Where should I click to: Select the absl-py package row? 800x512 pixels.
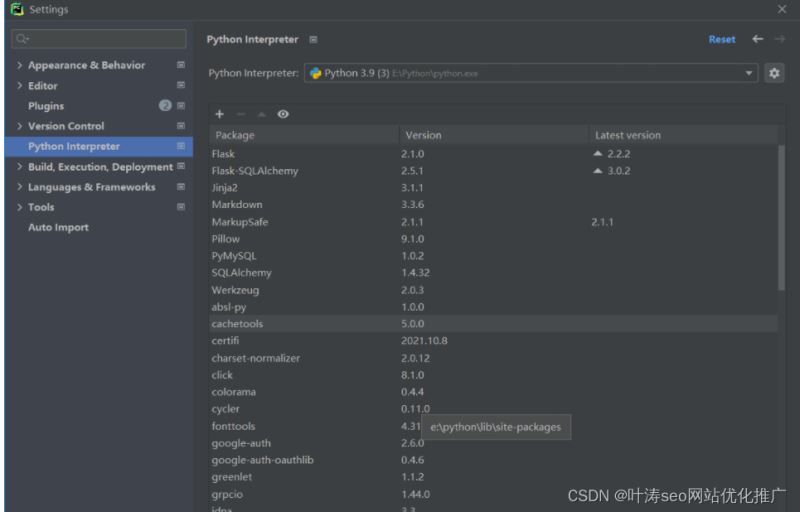click(493, 307)
